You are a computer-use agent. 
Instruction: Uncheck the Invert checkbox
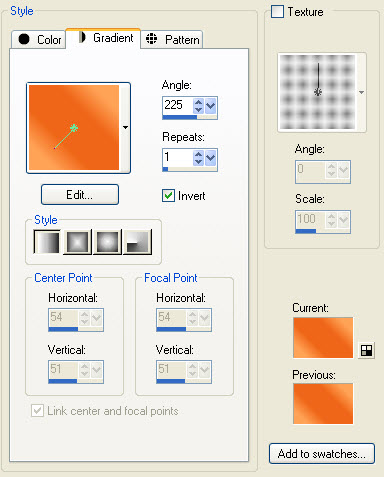pyautogui.click(x=168, y=196)
